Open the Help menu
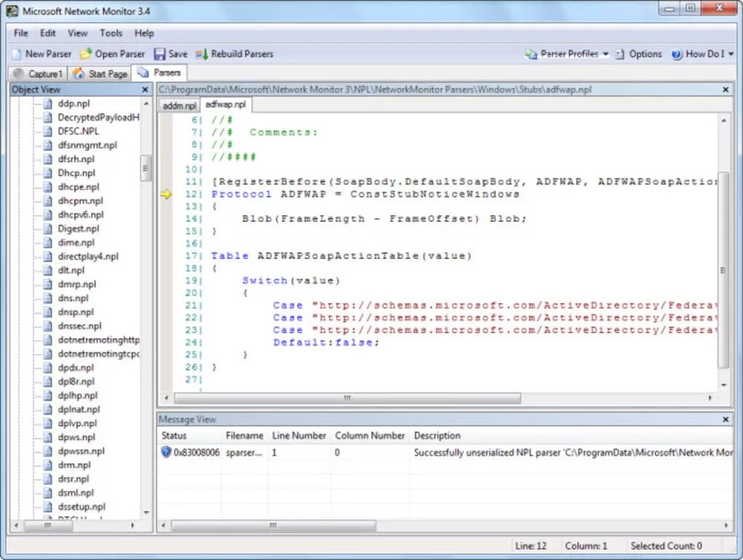This screenshot has height=560, width=743. point(144,33)
